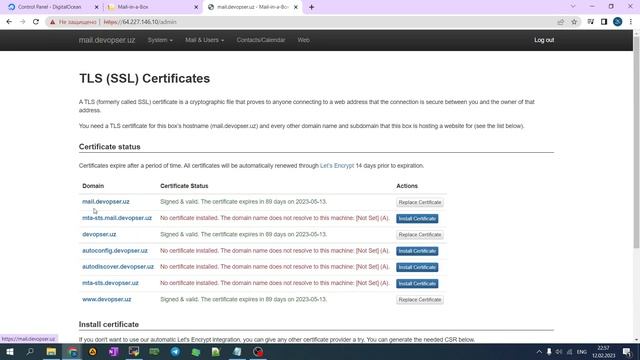Click the ENG language indicator
The image size is (640, 360).
582,352
